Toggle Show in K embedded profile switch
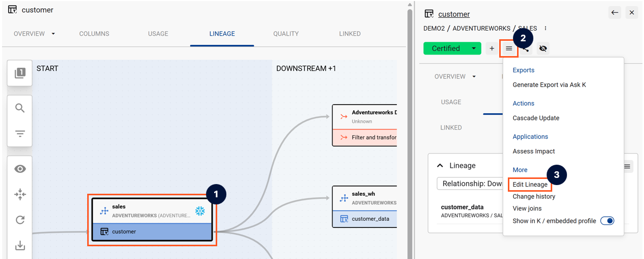The width and height of the screenshot is (644, 259). click(x=607, y=221)
